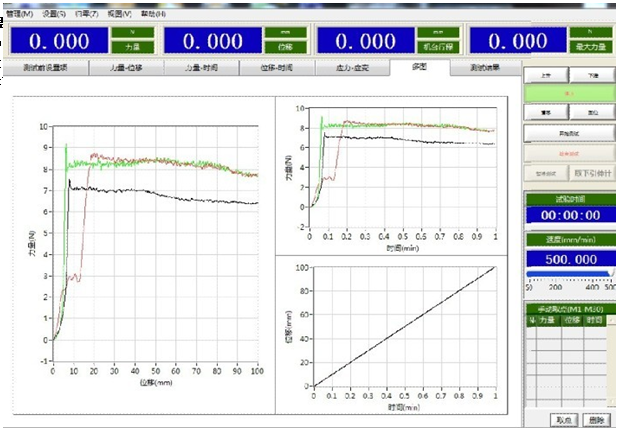
Task: Open the 视图(V) view menu
Action: [120, 13]
